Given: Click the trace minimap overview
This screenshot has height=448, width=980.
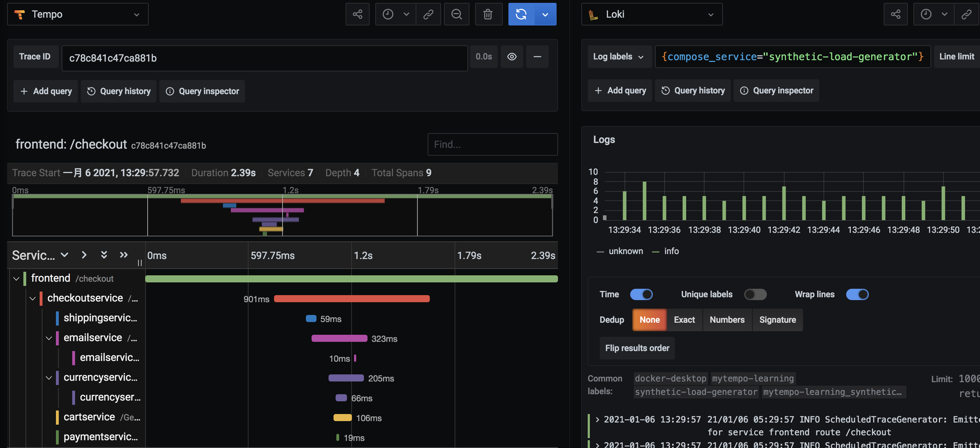Looking at the screenshot, I should [x=282, y=215].
